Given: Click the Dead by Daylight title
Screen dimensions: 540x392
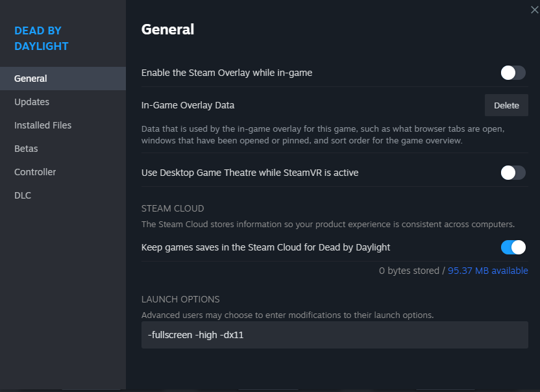Looking at the screenshot, I should pos(42,38).
